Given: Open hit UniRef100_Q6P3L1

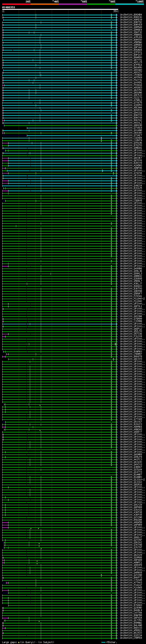Looking at the screenshot, I should (131, 306).
